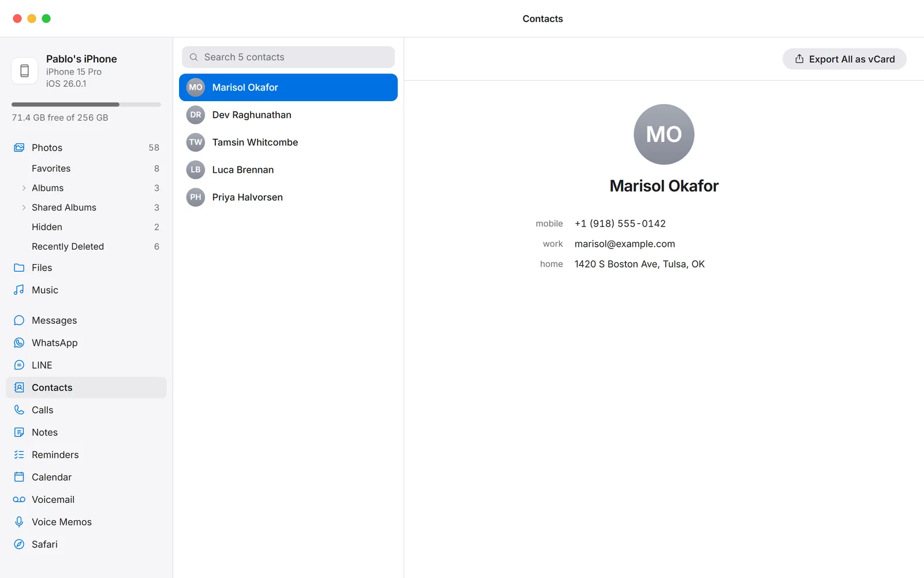Screen dimensions: 924x578
Task: Open Recently Deleted photos
Action: point(86,246)
